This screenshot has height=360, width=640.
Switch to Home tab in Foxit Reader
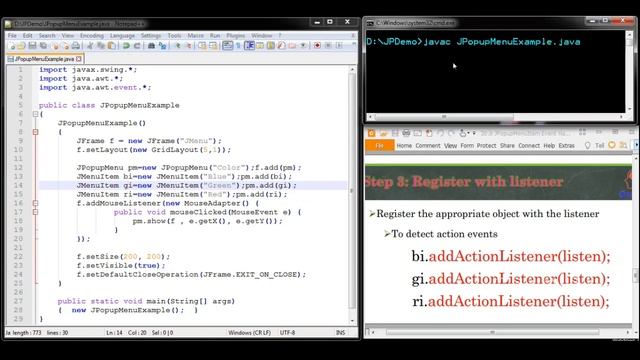tap(404, 145)
